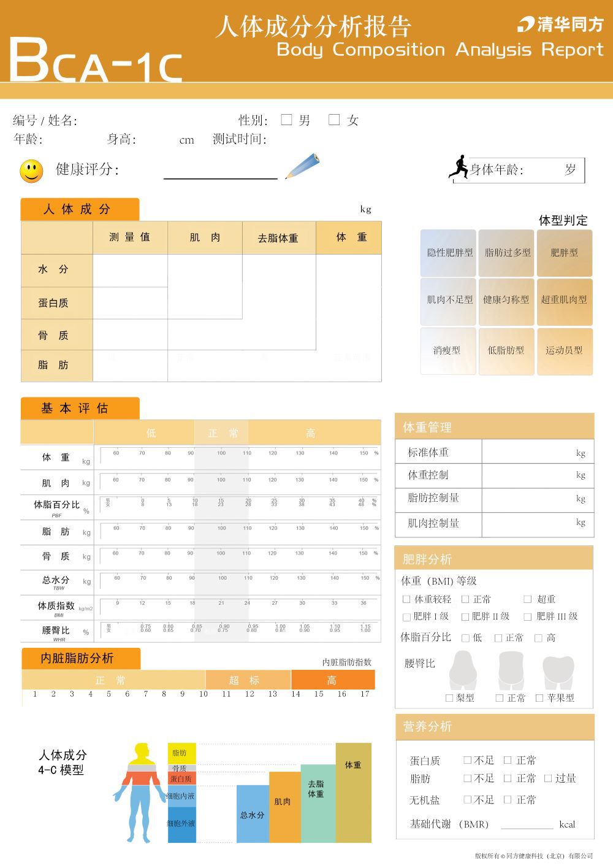Select the 低脂肪型 body type tile
The image size is (613, 868).
(x=506, y=351)
